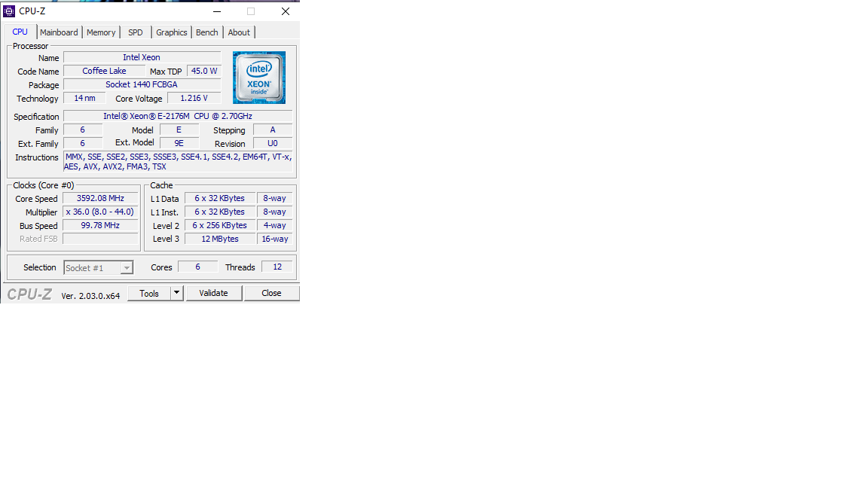Click the Name field showing Intel Xeon
Viewport: 868px width, 488px height.
tap(142, 57)
